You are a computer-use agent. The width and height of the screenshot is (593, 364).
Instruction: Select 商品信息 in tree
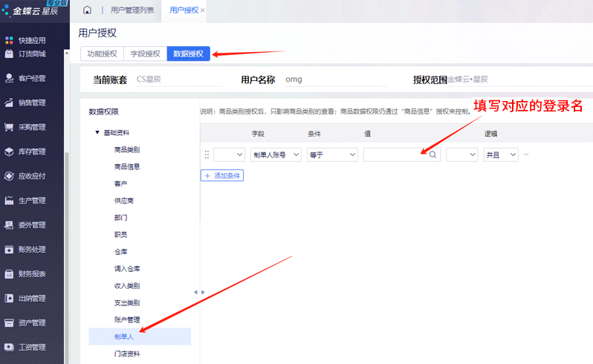pyautogui.click(x=127, y=166)
